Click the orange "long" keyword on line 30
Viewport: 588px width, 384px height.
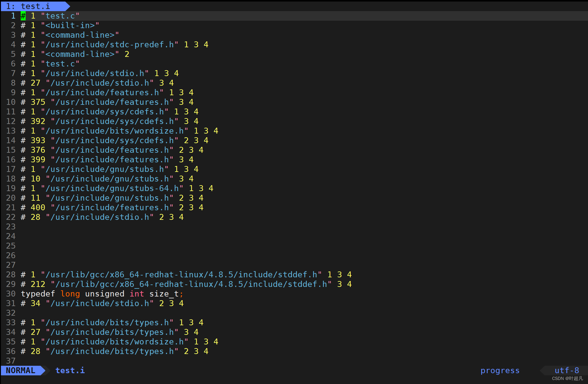coord(70,294)
